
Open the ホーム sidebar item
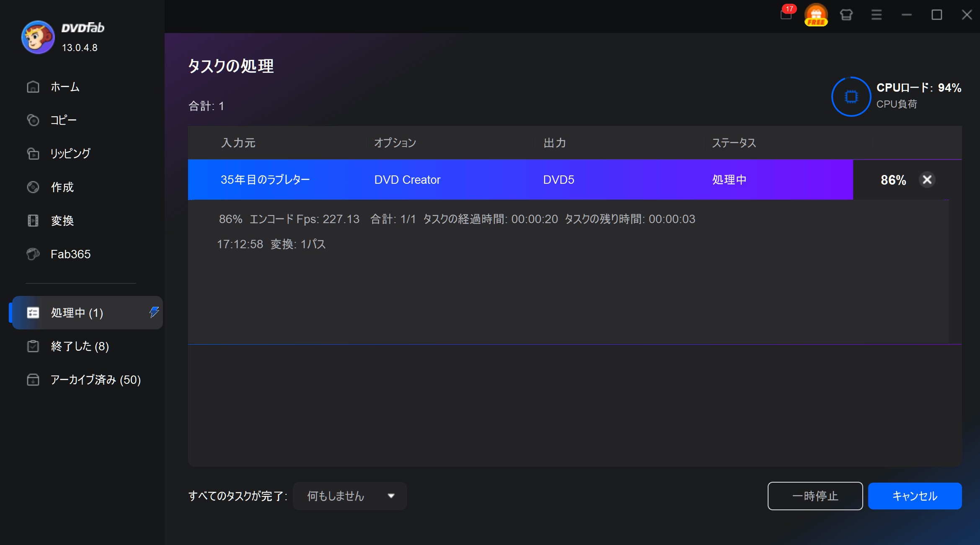pyautogui.click(x=65, y=87)
